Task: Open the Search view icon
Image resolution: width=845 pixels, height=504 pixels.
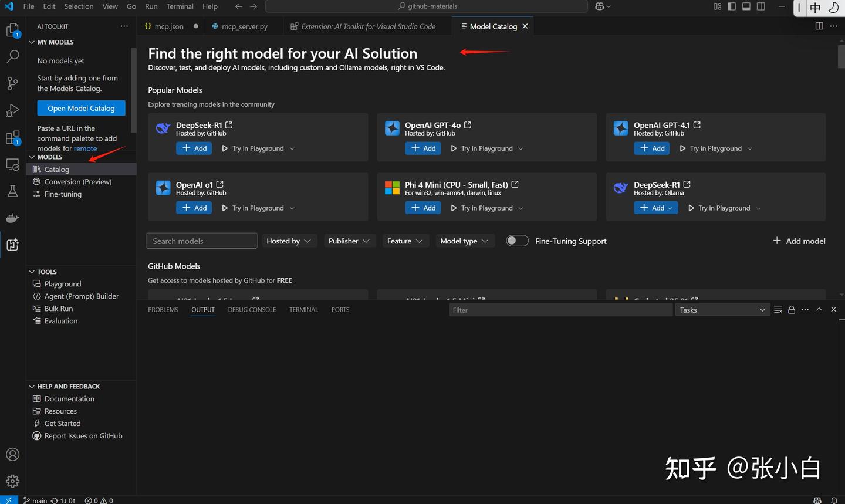Action: pos(12,57)
